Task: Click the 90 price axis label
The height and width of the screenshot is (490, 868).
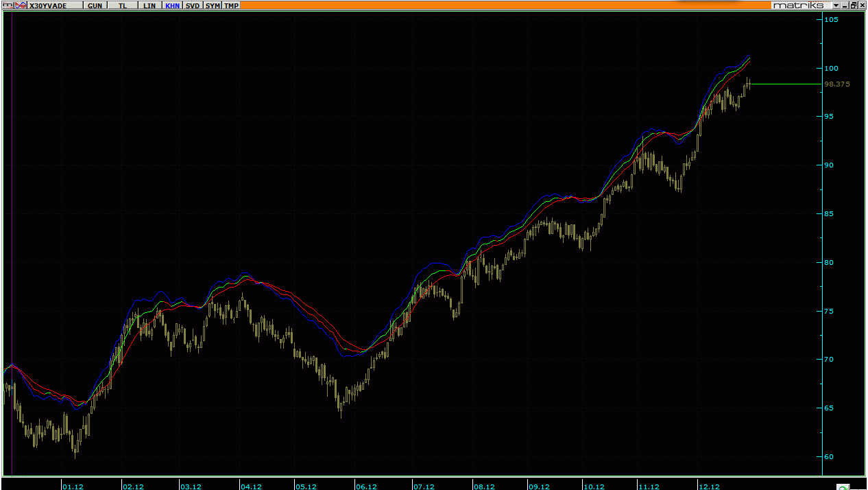Action: tap(830, 165)
